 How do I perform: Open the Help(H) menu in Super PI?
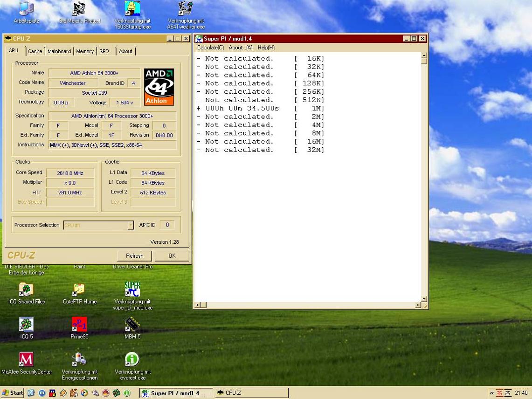coord(266,48)
